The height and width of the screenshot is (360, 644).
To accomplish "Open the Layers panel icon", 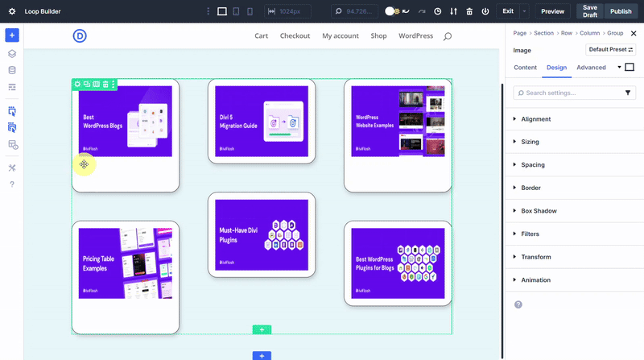I will [12, 54].
